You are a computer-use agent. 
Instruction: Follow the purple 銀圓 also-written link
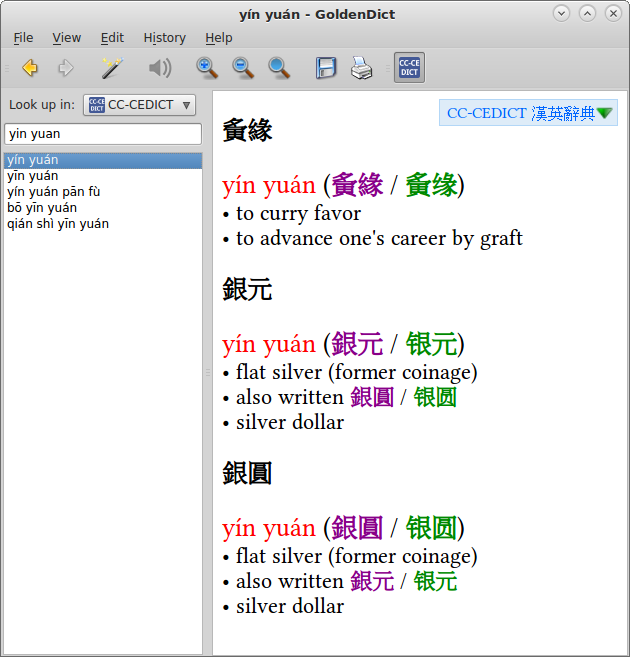(x=372, y=397)
